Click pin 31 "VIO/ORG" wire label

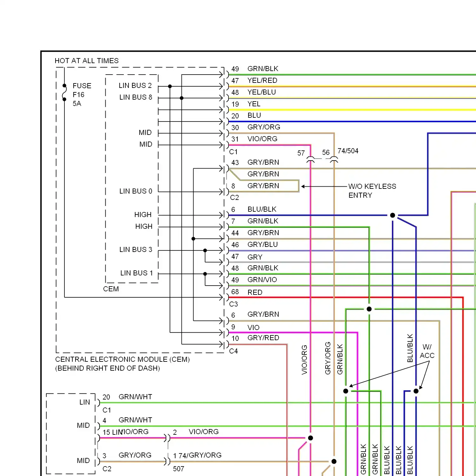[x=262, y=139]
